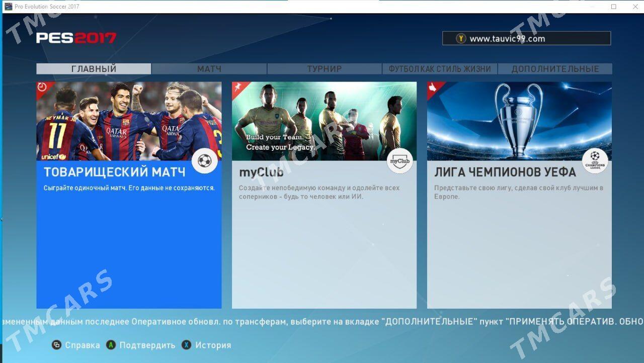Select the ТОВАРИЩЕСКИЙ МАТЧ title
The height and width of the screenshot is (363, 644).
pos(115,172)
